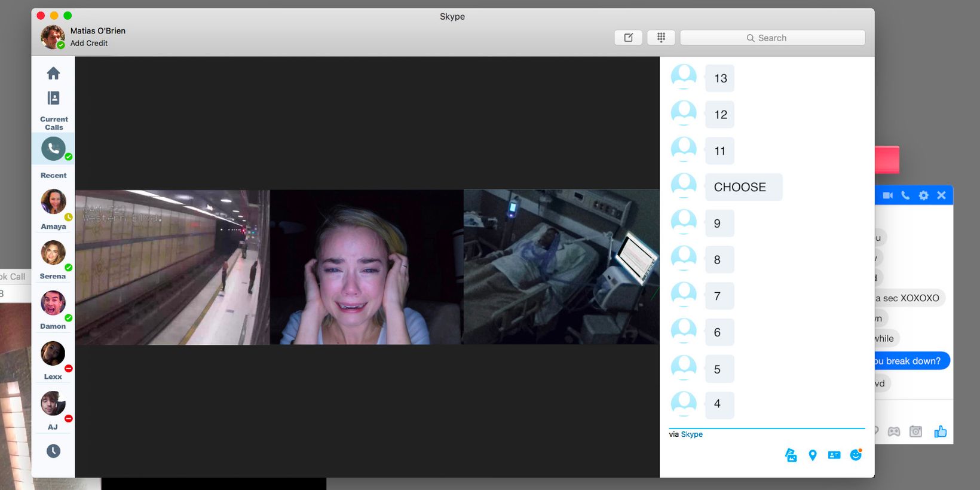980x490 pixels.
Task: Select the subway station video feed
Action: pyautogui.click(x=172, y=267)
